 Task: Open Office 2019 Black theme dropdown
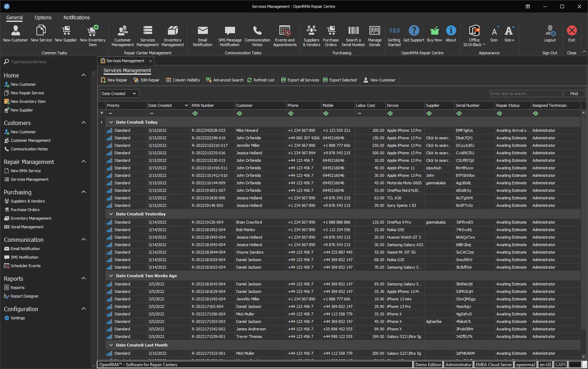(474, 36)
